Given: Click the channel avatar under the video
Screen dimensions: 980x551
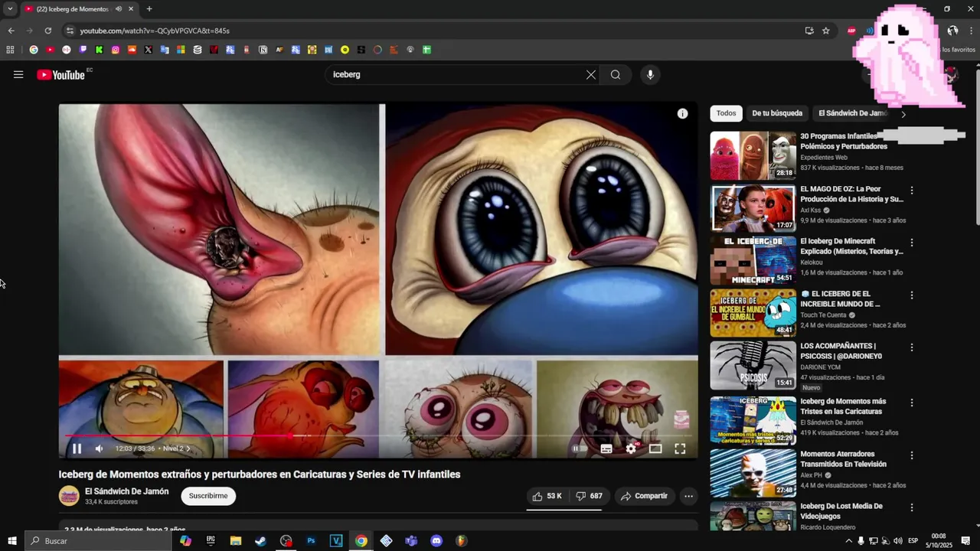Looking at the screenshot, I should point(69,496).
